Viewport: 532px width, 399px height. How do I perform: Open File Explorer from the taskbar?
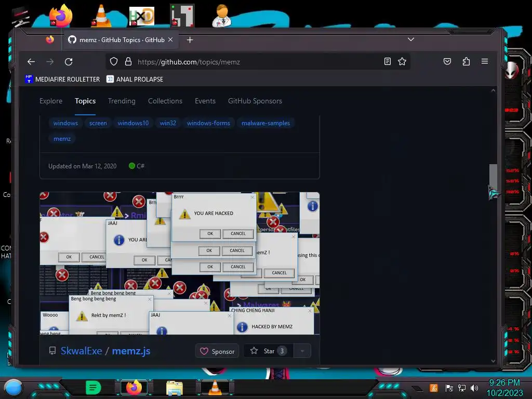pyautogui.click(x=175, y=388)
